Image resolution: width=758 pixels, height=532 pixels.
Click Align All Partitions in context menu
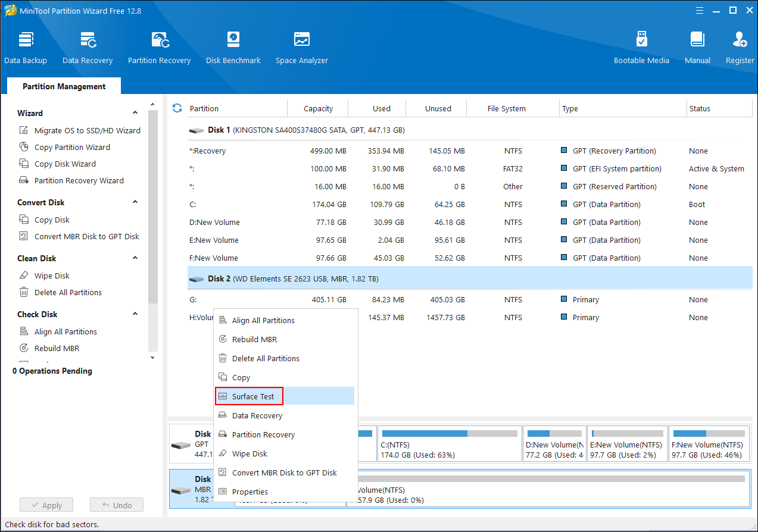tap(285, 320)
